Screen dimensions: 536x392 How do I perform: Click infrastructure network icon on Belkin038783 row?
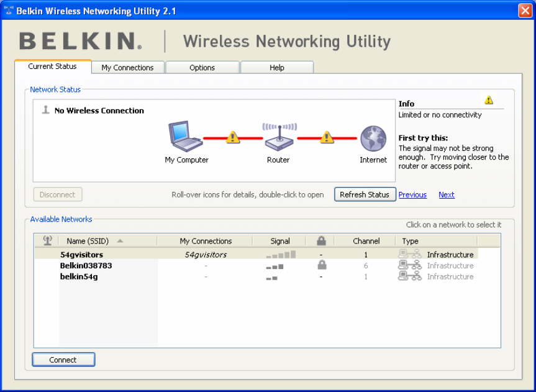point(410,265)
